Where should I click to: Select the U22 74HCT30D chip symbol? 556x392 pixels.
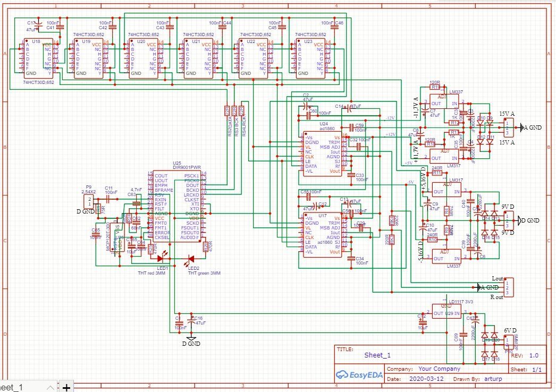coord(253,58)
